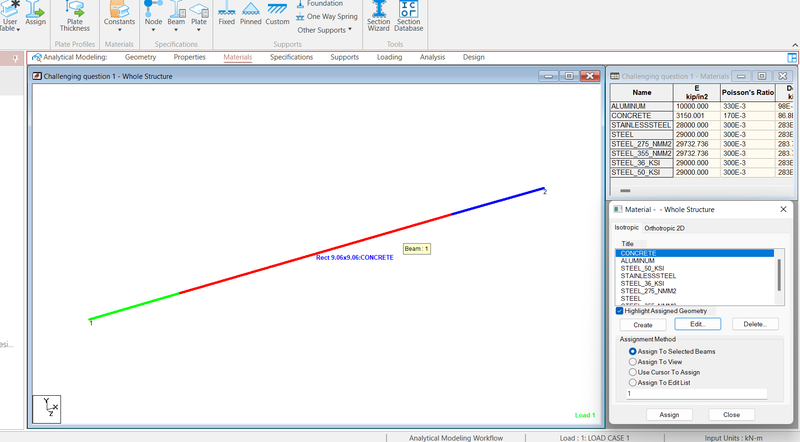Click the Assign button in Material dialog
The image size is (800, 442).
(669, 414)
